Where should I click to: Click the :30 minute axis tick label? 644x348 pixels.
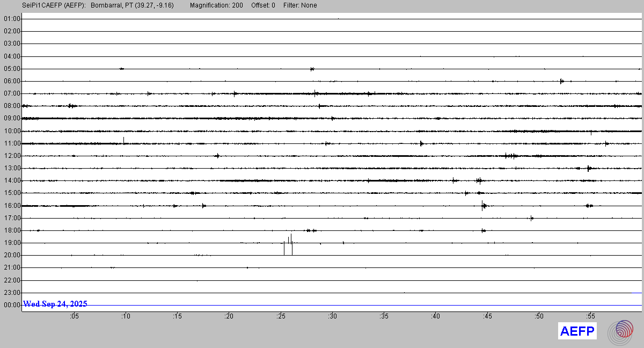coord(332,316)
